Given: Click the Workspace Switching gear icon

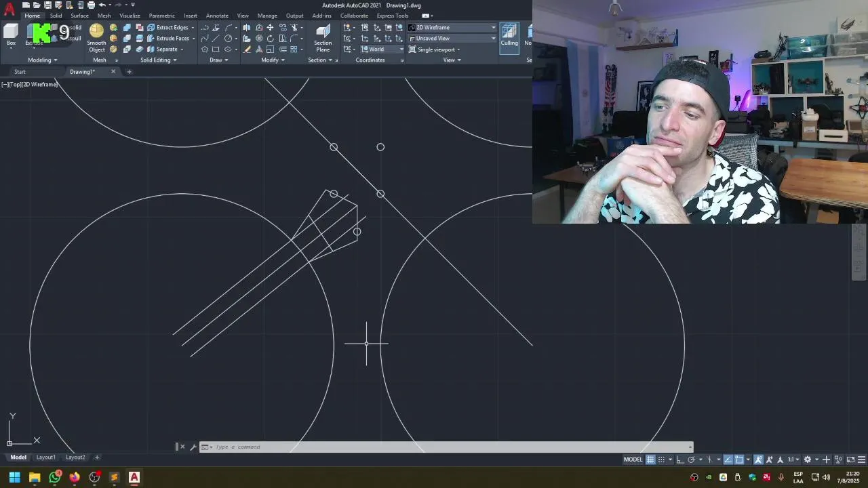Looking at the screenshot, I should (807, 460).
